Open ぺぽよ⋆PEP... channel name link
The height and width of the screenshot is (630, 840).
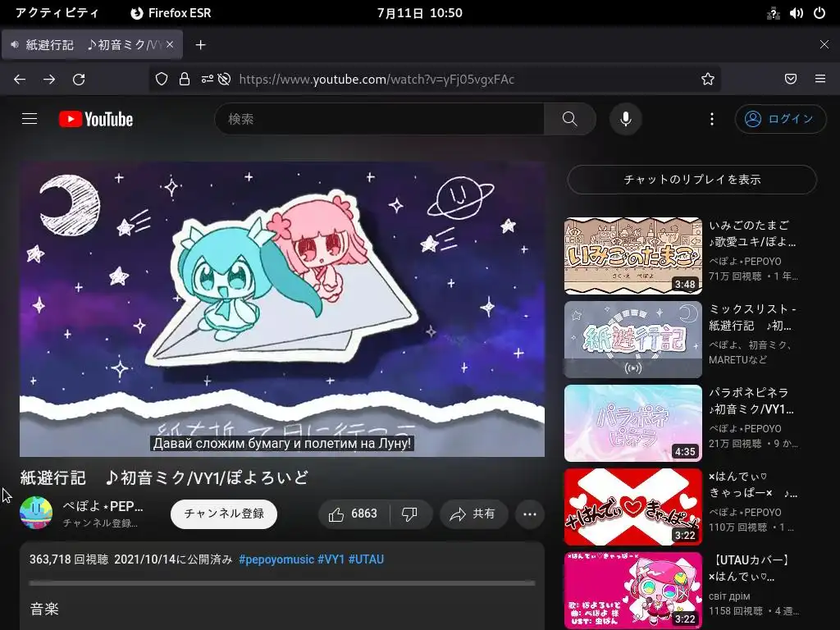pyautogui.click(x=103, y=506)
